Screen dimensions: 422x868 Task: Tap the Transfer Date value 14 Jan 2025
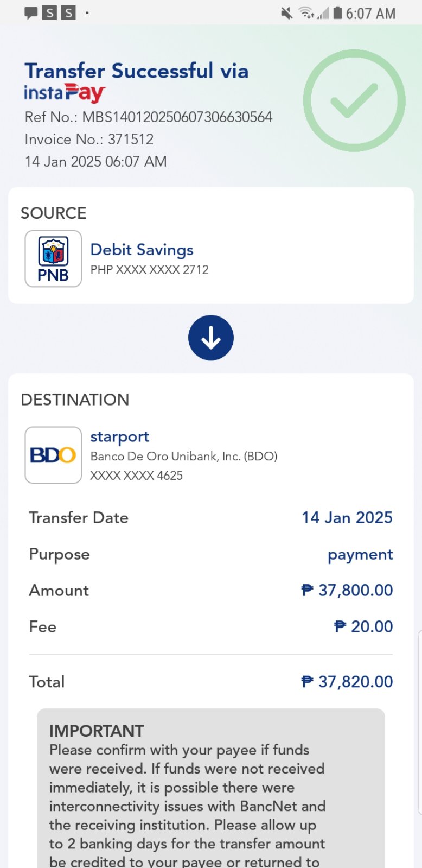347,517
